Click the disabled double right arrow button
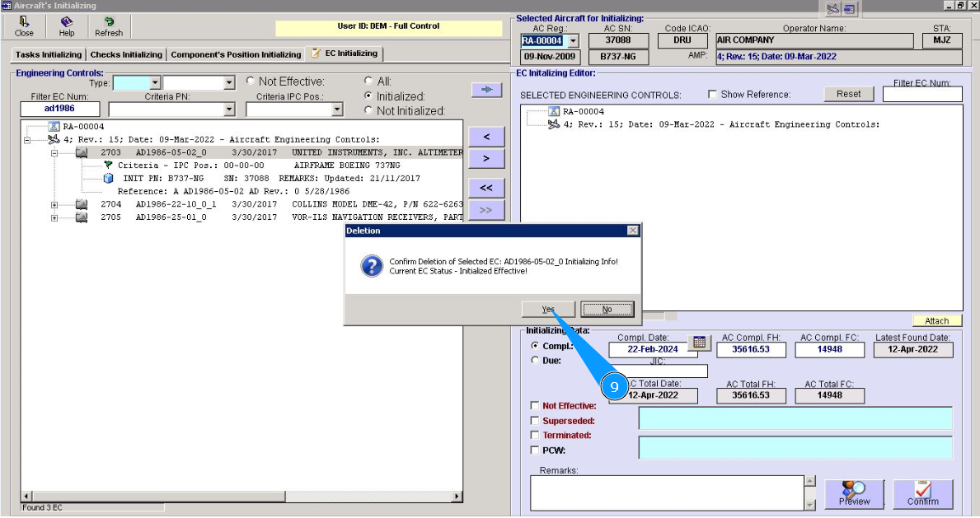The image size is (980, 518). 486,211
